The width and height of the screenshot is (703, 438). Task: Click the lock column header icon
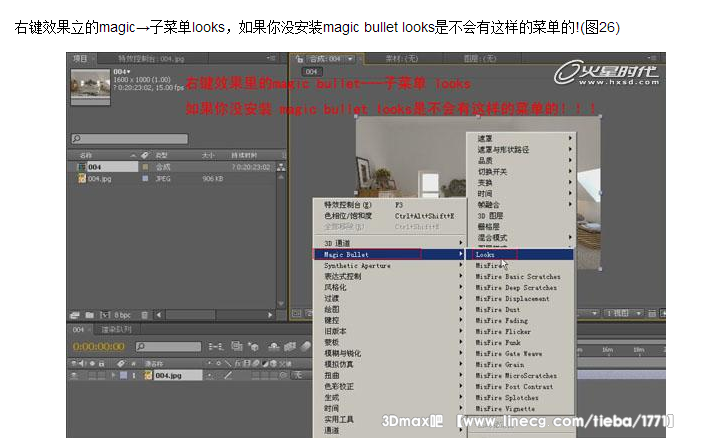coord(102,364)
